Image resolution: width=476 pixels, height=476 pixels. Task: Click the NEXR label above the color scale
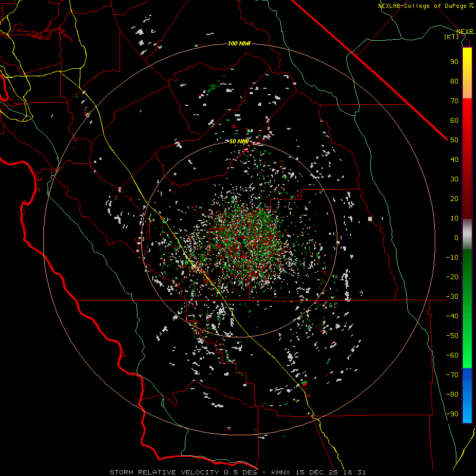pyautogui.click(x=465, y=31)
